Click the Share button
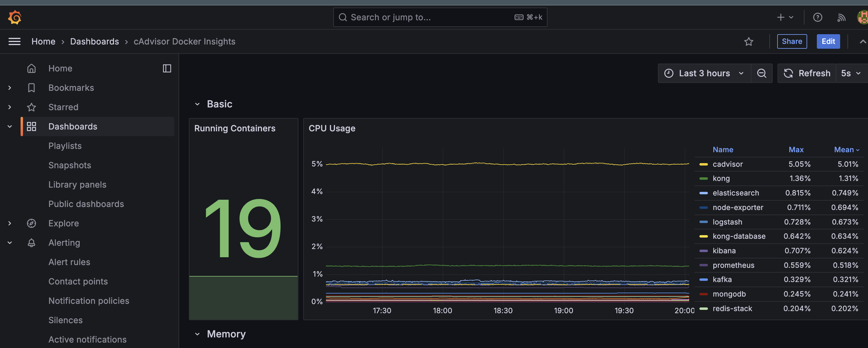This screenshot has height=348, width=868. coord(792,41)
